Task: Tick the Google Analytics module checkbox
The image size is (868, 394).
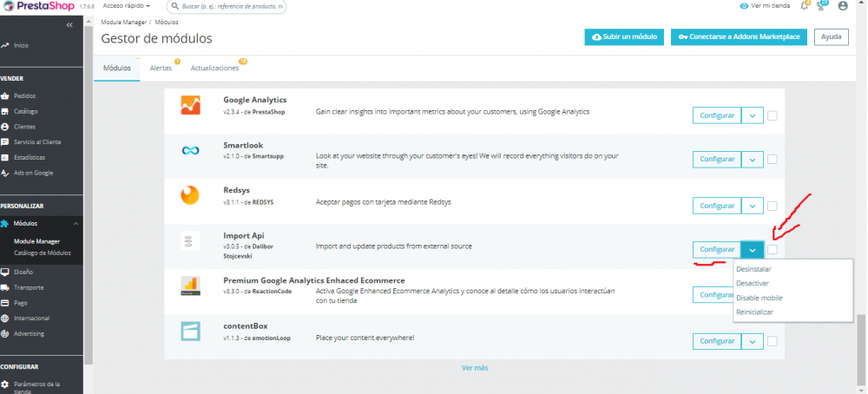Action: coord(773,115)
